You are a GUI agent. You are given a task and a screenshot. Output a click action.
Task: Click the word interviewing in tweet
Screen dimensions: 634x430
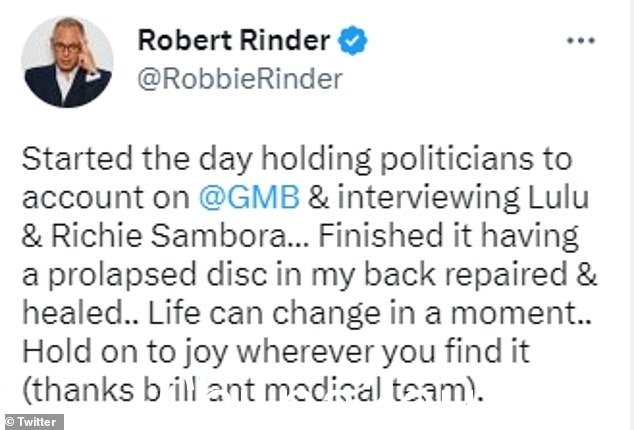pos(429,198)
